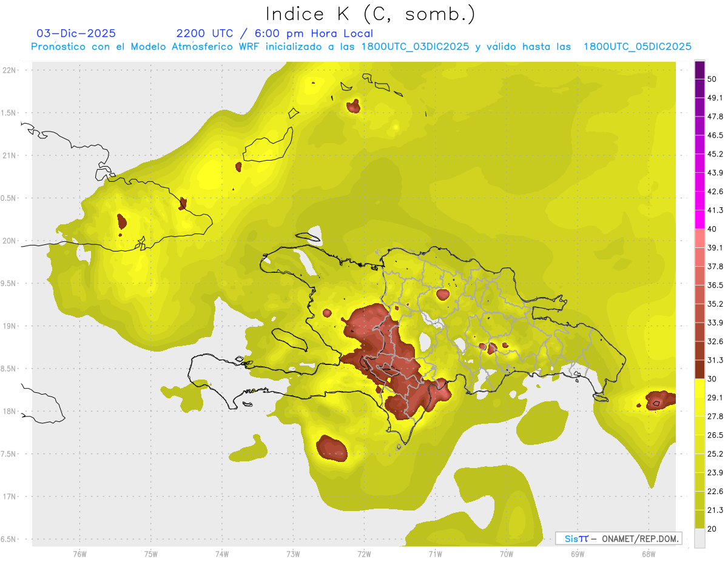Screen dimensions: 728x562
Task: Click the color scale label "43.9"
Action: [x=715, y=173]
